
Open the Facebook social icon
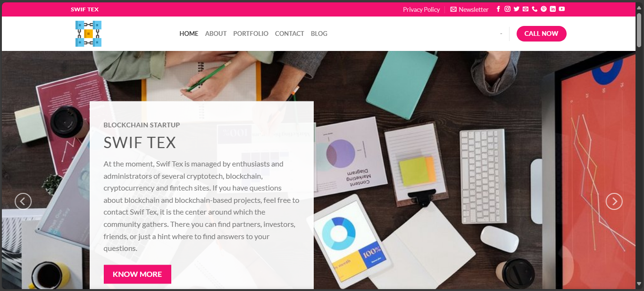498,9
